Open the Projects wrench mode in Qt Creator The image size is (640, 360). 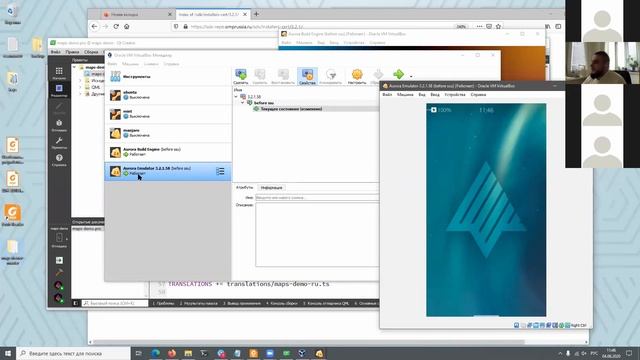59,142
